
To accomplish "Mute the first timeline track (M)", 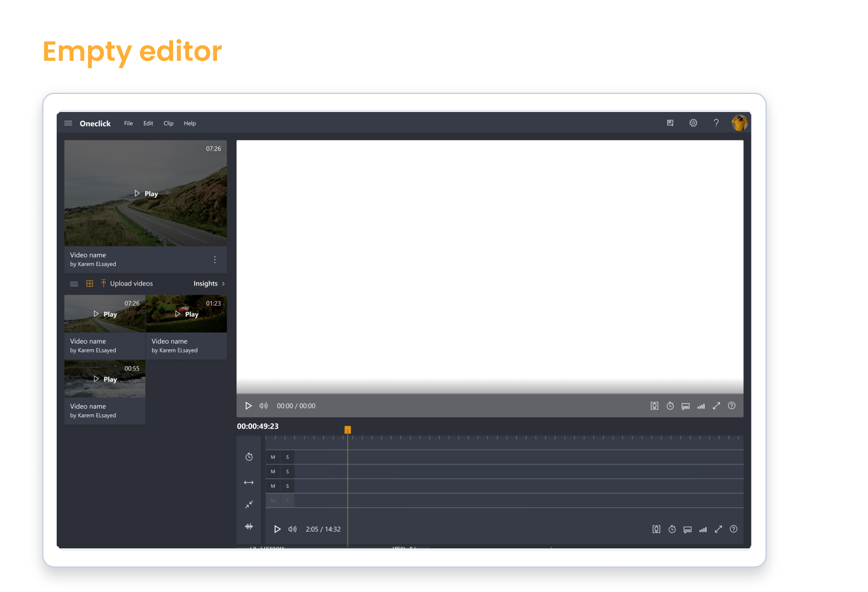I will 273,457.
